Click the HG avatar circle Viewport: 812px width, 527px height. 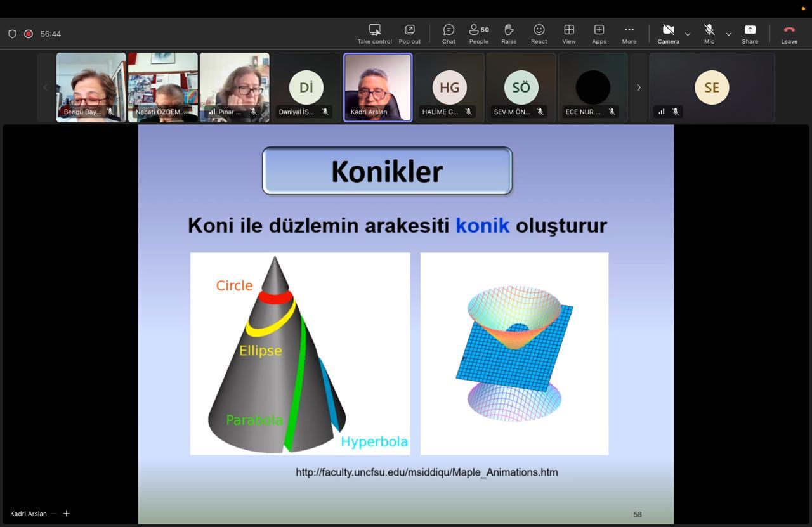click(x=450, y=87)
